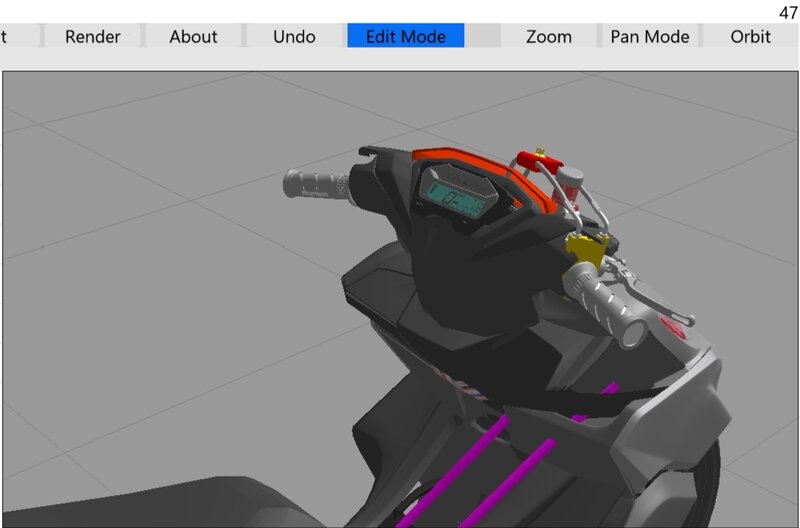The height and width of the screenshot is (528, 800).
Task: Select the brake fluid reservoir cylinder
Action: 570,184
